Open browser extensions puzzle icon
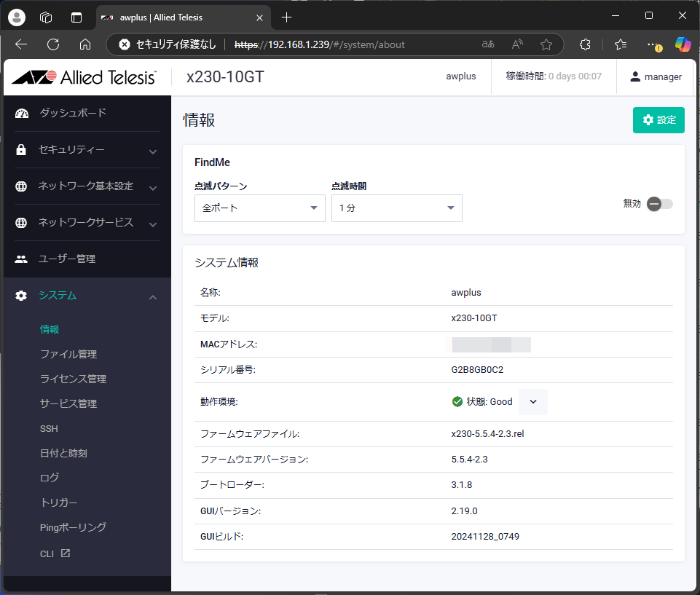This screenshot has width=700, height=595. 585,44
